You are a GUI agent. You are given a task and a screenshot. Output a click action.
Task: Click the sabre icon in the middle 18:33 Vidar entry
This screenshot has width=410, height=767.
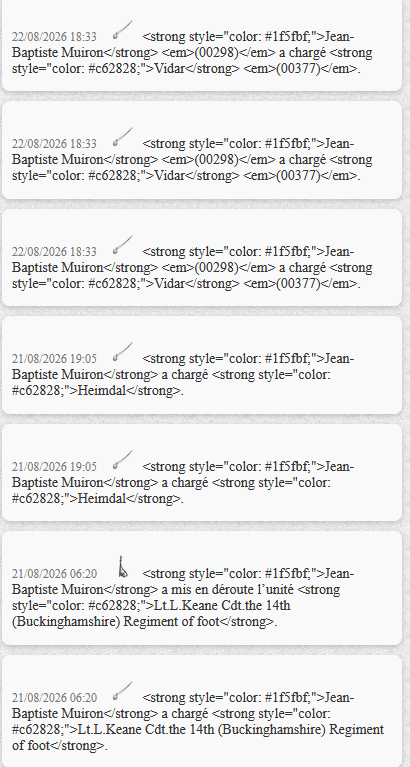click(123, 136)
